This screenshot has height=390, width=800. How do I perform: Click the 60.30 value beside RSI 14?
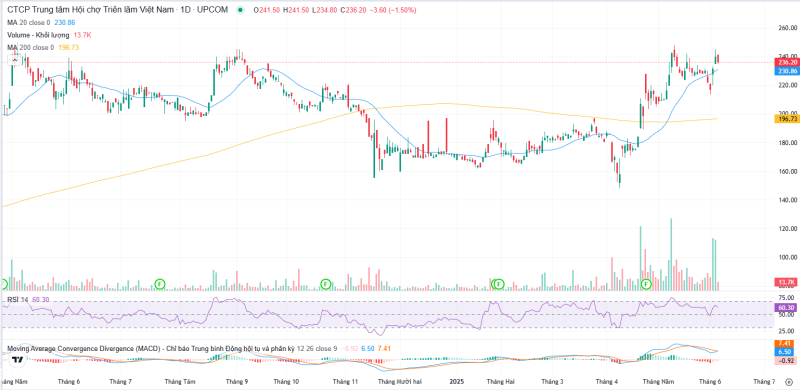41,300
